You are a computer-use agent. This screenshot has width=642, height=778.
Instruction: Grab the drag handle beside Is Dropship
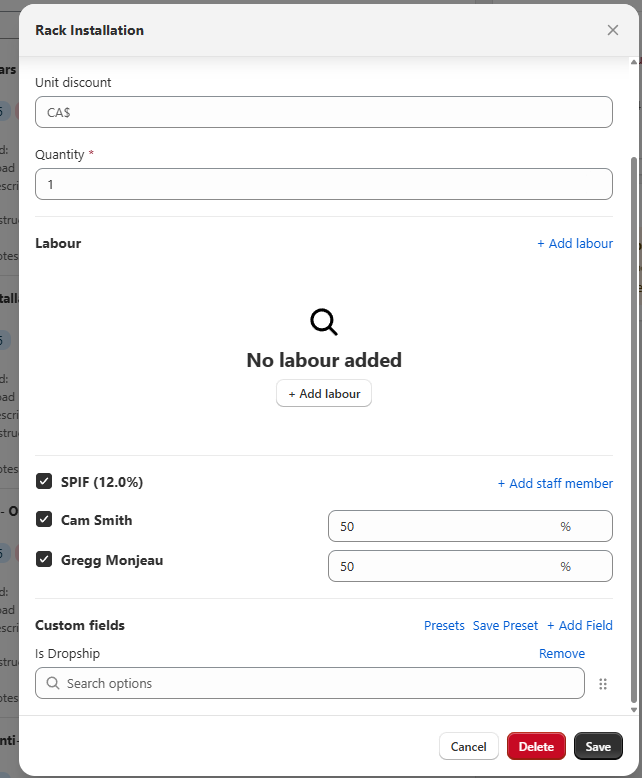click(603, 684)
